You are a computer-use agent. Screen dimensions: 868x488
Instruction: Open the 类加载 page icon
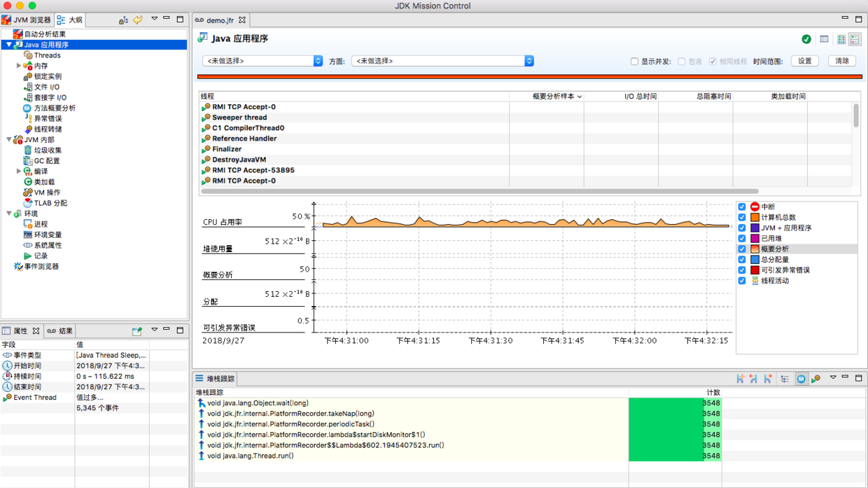point(28,181)
